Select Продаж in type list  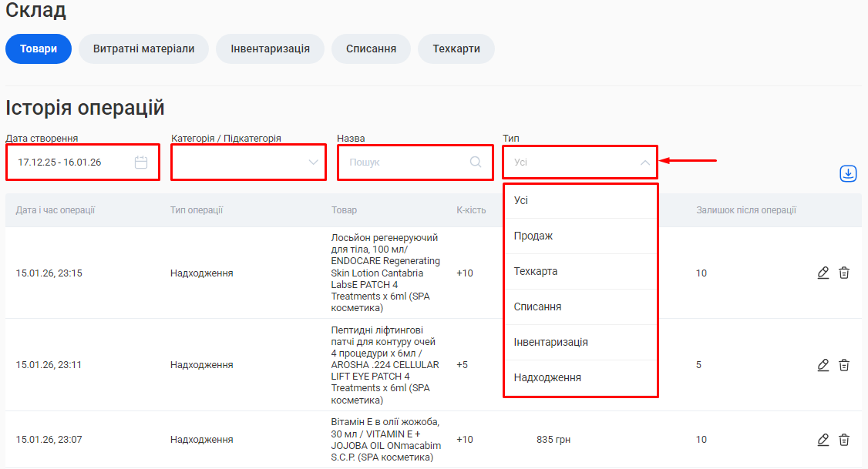pyautogui.click(x=533, y=236)
